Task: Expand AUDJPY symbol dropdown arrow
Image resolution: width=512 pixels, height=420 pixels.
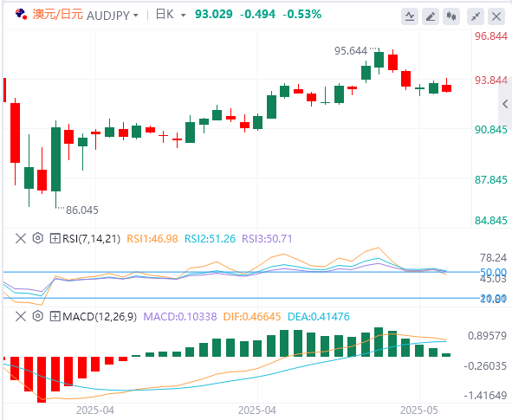Action: coord(136,15)
